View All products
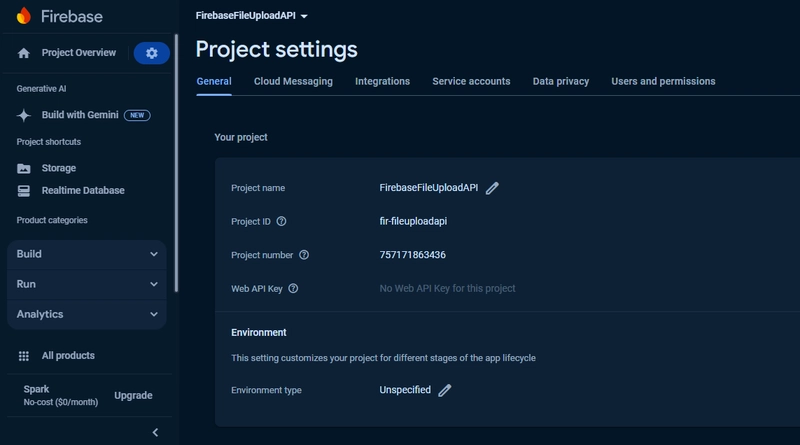800x445 pixels. (68, 356)
